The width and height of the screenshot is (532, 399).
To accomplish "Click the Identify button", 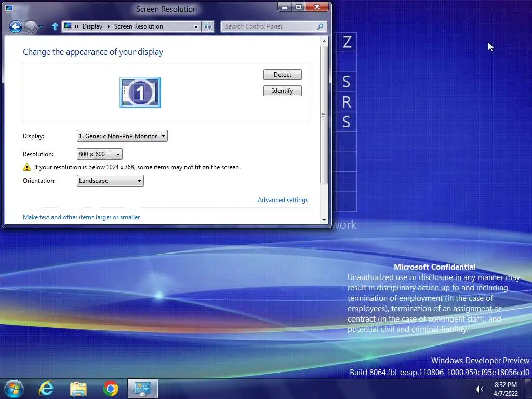I will (282, 90).
